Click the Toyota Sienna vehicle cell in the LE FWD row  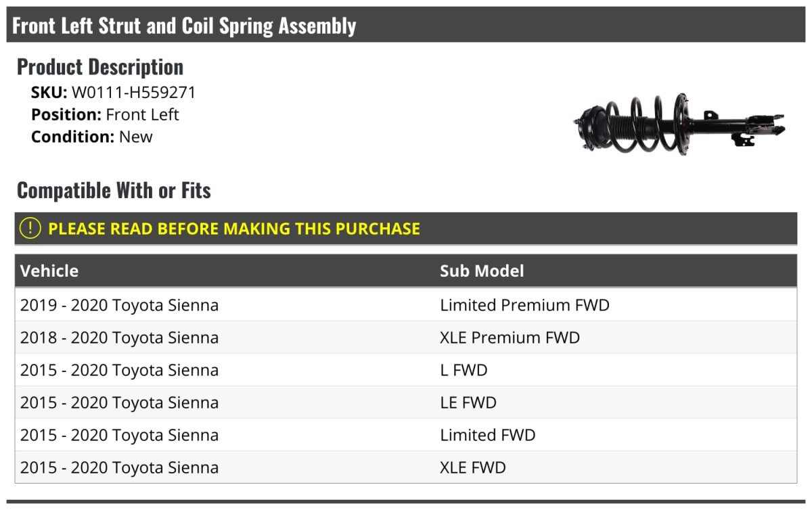[119, 402]
